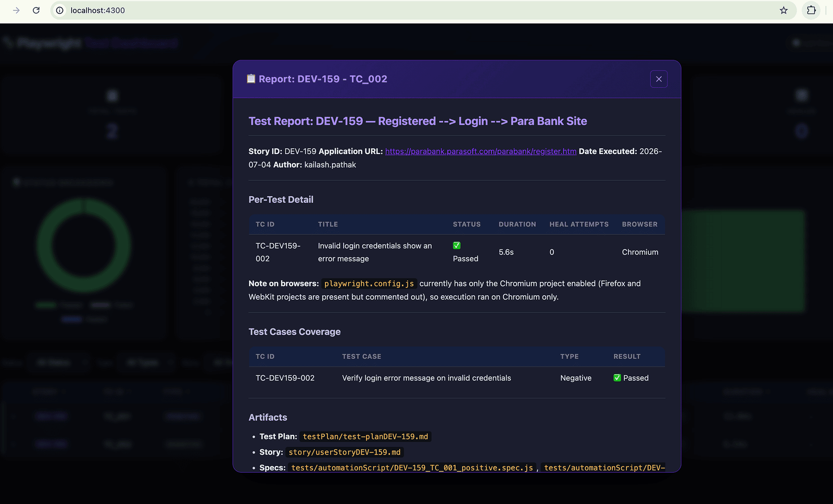833x504 pixels.
Task: Click the 'Chromium' browser cell
Action: (x=640, y=252)
